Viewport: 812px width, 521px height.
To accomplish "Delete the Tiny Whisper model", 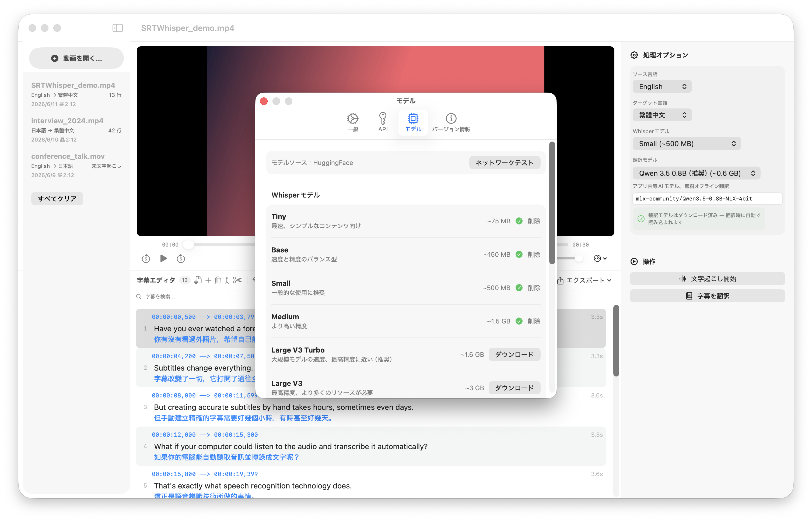I will tap(533, 221).
